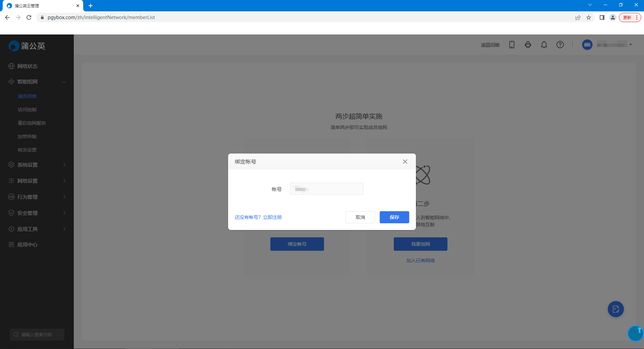
Task: Collapse the 智能组网 menu chevron
Action: pyautogui.click(x=64, y=81)
